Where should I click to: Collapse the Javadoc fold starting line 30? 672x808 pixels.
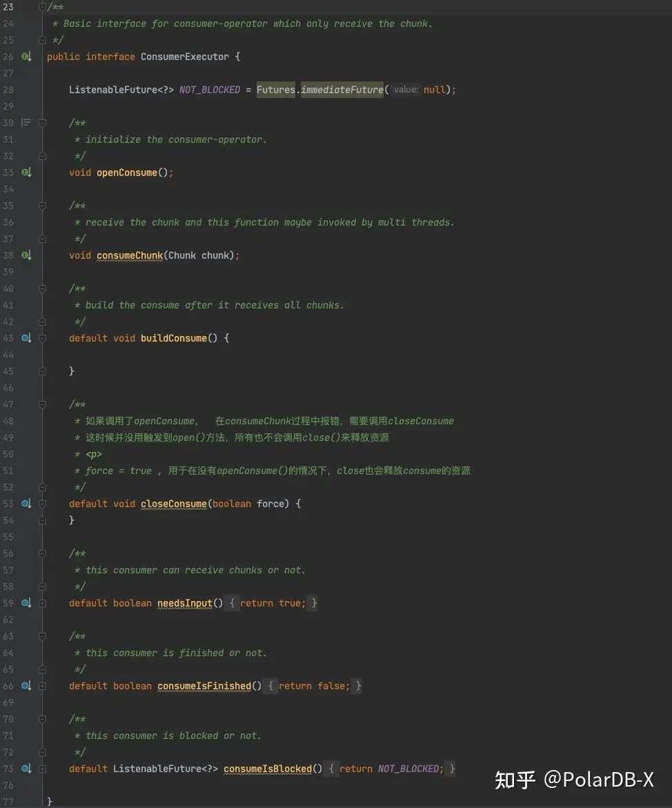tap(43, 123)
